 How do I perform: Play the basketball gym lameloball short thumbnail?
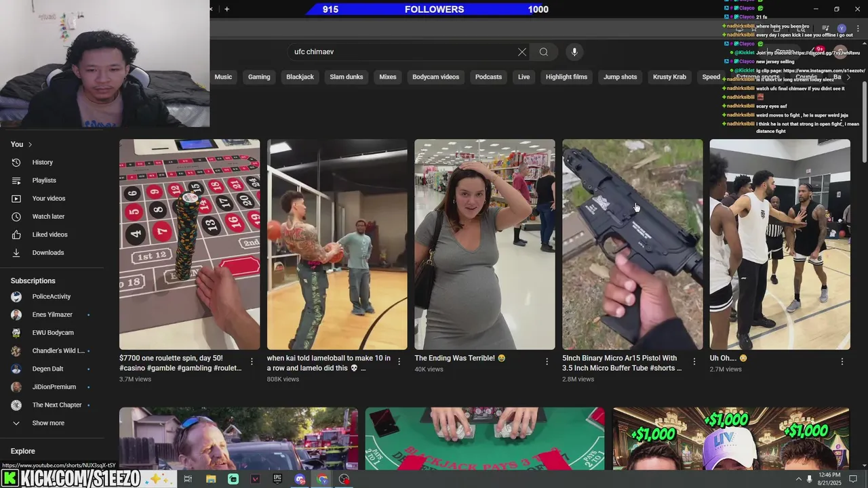(x=337, y=245)
